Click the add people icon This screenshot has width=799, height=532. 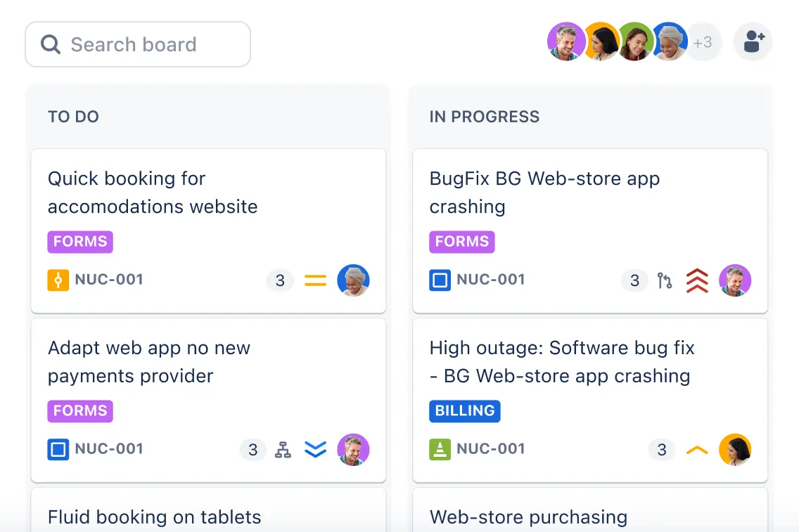point(753,41)
